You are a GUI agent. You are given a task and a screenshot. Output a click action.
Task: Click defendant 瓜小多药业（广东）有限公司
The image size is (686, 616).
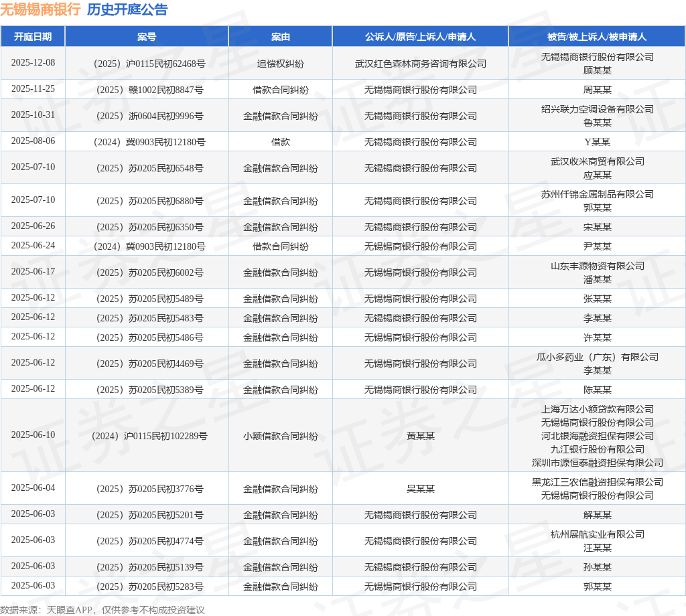(x=597, y=357)
